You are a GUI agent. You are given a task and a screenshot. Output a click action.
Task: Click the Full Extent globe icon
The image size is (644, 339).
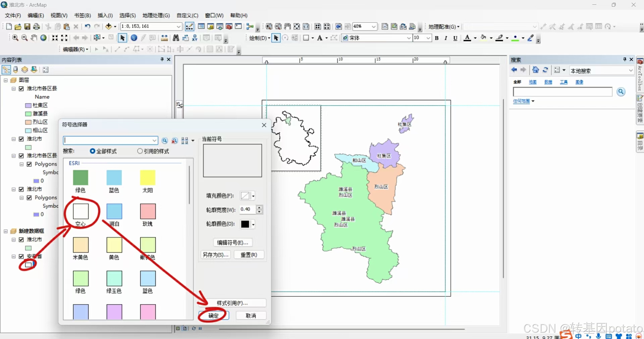(43, 38)
